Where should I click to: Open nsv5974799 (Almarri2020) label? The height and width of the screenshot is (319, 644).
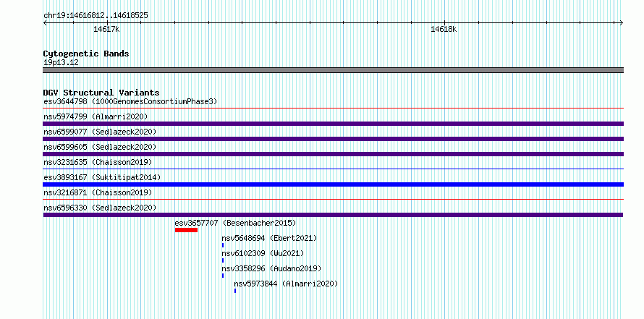[x=96, y=116]
